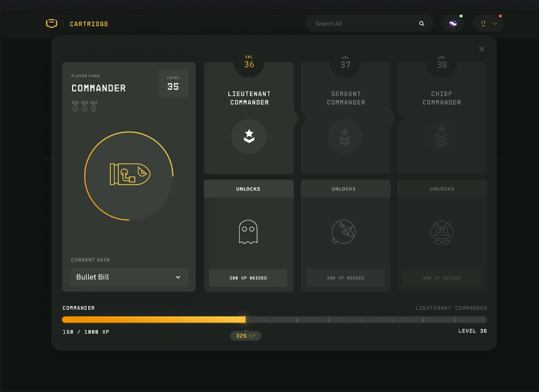Select the Chief Commander rank badge icon

[x=442, y=136]
